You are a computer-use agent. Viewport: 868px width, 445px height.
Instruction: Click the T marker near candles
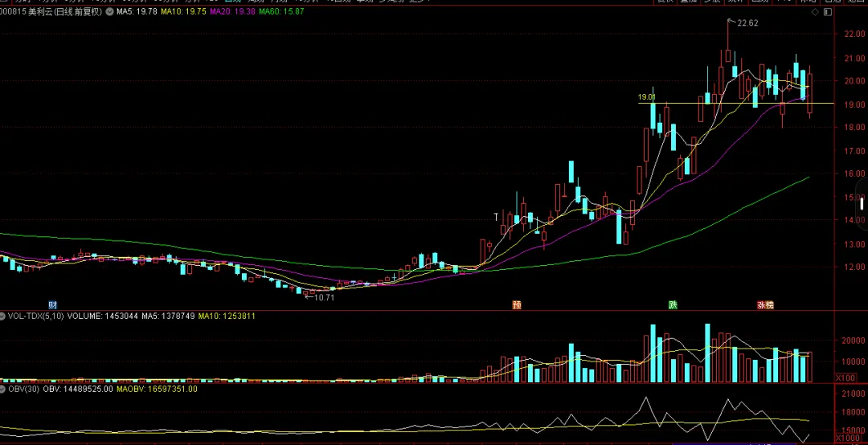[x=497, y=217]
